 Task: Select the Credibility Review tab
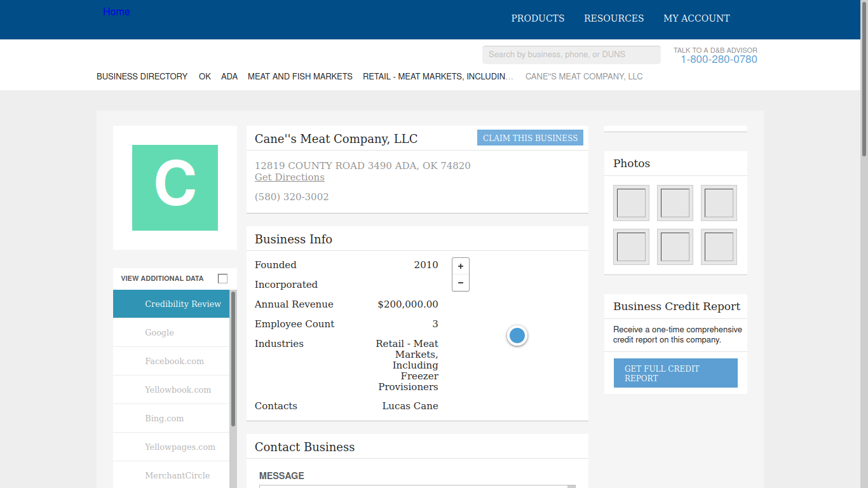[x=171, y=304]
